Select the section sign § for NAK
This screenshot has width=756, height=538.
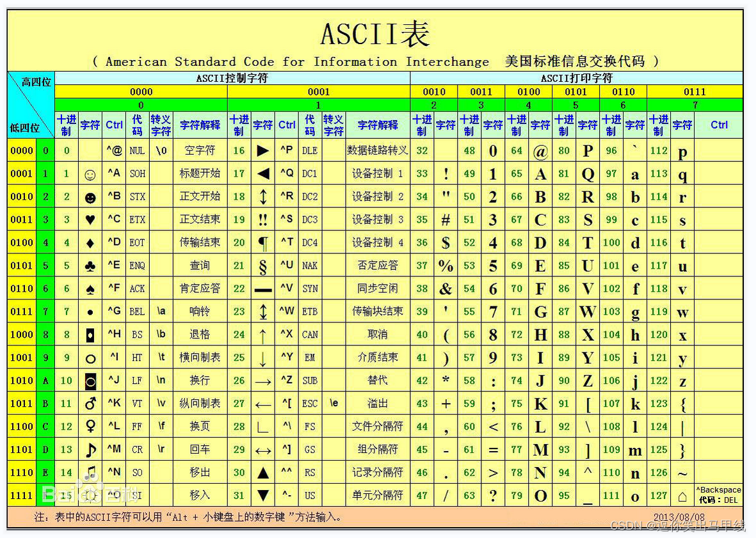(x=262, y=266)
